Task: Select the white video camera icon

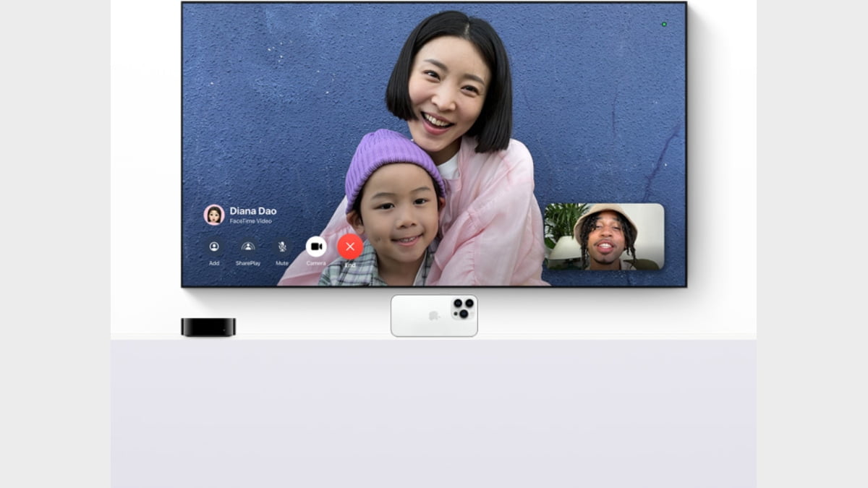Action: tap(315, 247)
